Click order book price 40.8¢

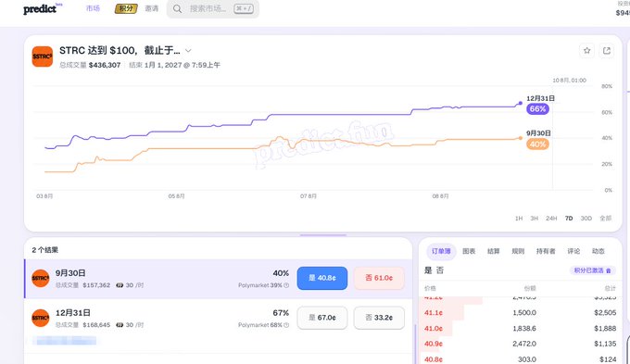(434, 359)
